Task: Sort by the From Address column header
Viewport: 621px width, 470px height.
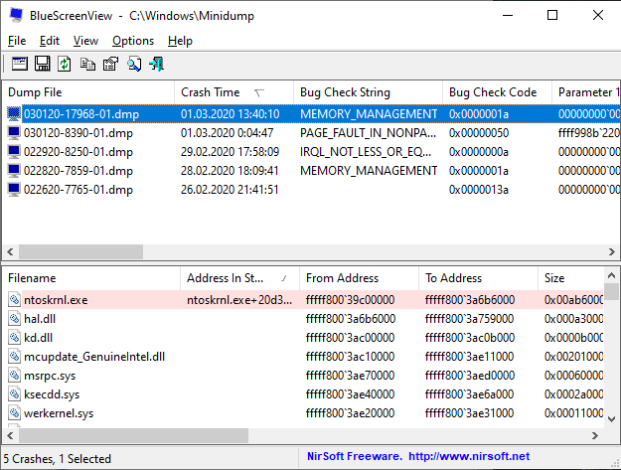Action: pos(359,278)
